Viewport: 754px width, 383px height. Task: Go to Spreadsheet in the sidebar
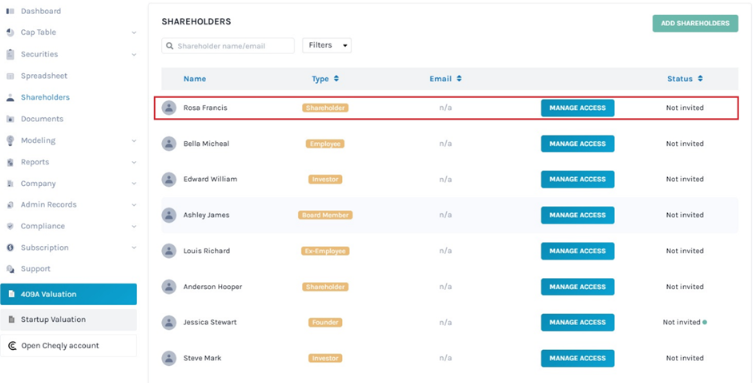point(44,76)
